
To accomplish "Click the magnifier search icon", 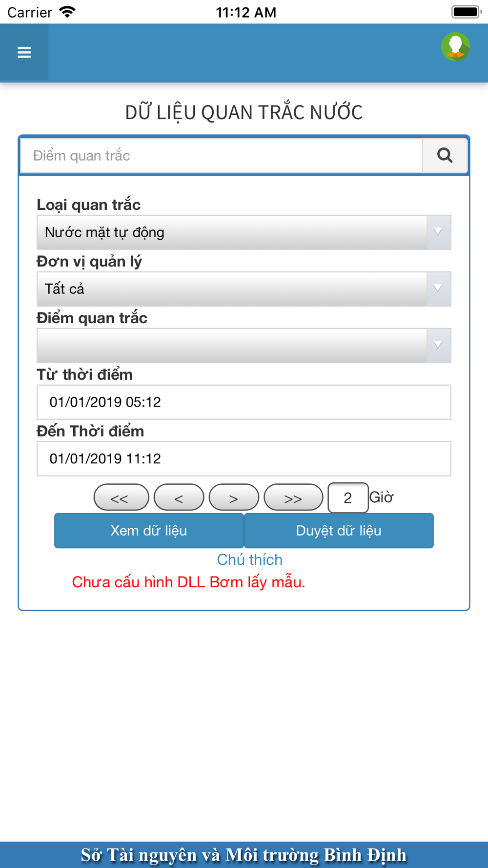I will (445, 155).
